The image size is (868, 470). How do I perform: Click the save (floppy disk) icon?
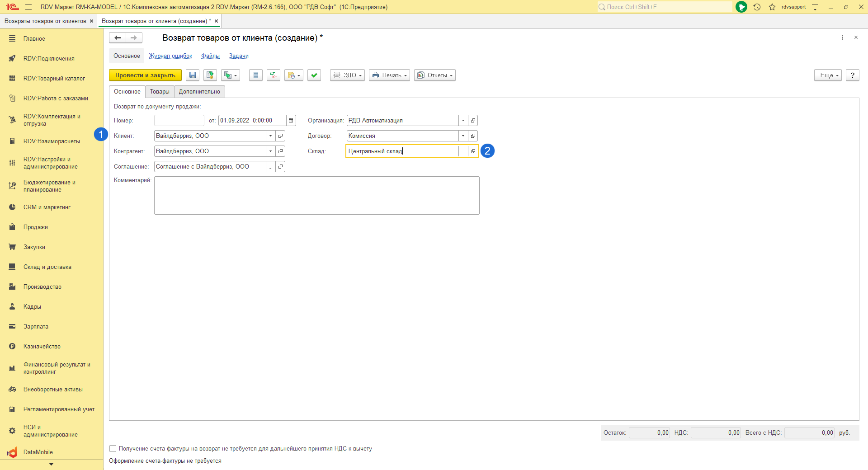click(x=193, y=75)
